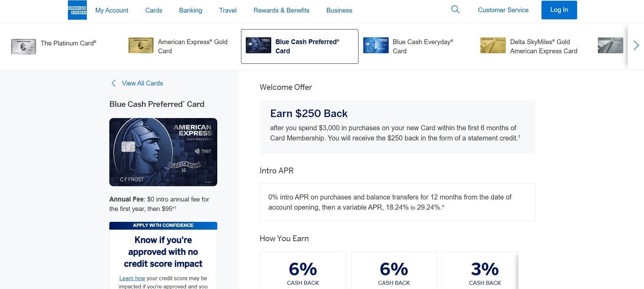
Task: Select the Platinum Card thumbnail icon
Action: coord(23,46)
